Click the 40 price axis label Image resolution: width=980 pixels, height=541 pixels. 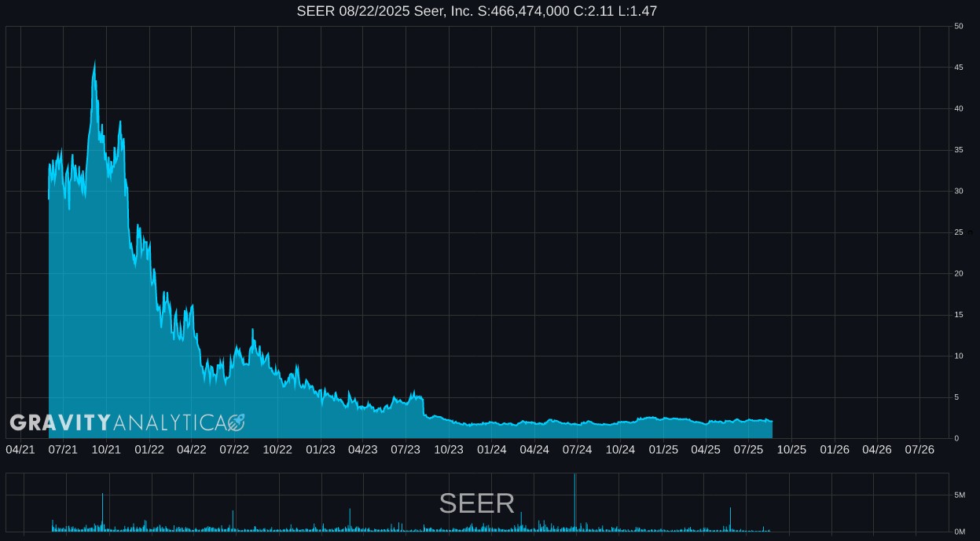(x=959, y=108)
